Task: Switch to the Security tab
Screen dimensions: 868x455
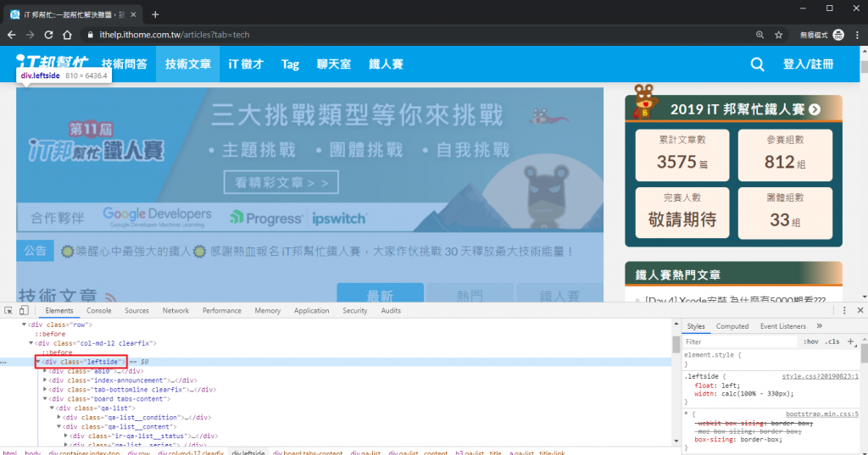Action: point(355,310)
